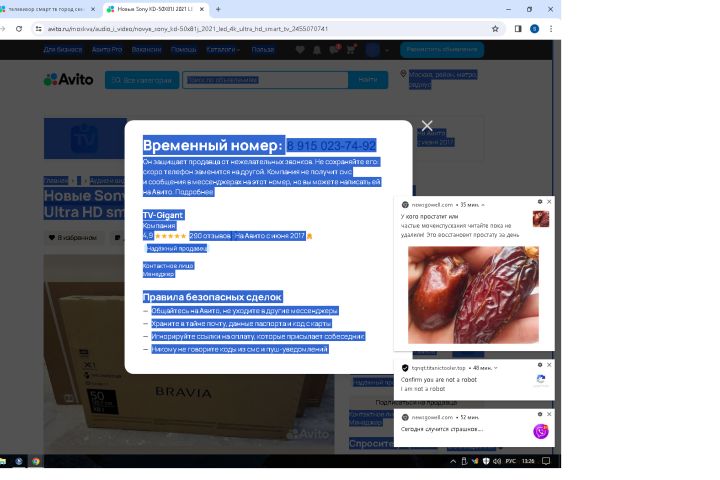Click the taskbar clock showing 13:26
This screenshot has height=480, width=720.
click(x=528, y=461)
